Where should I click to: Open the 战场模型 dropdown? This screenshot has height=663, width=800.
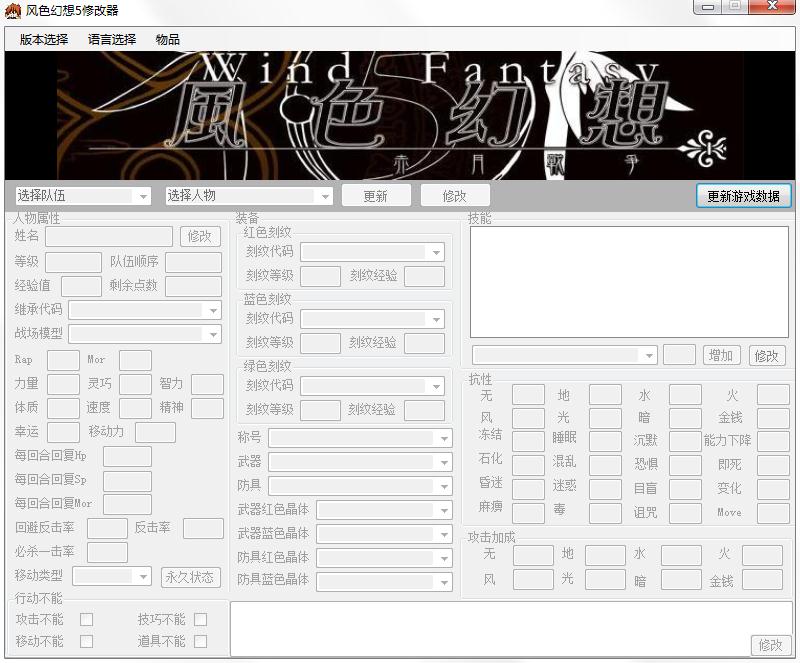pyautogui.click(x=145, y=334)
